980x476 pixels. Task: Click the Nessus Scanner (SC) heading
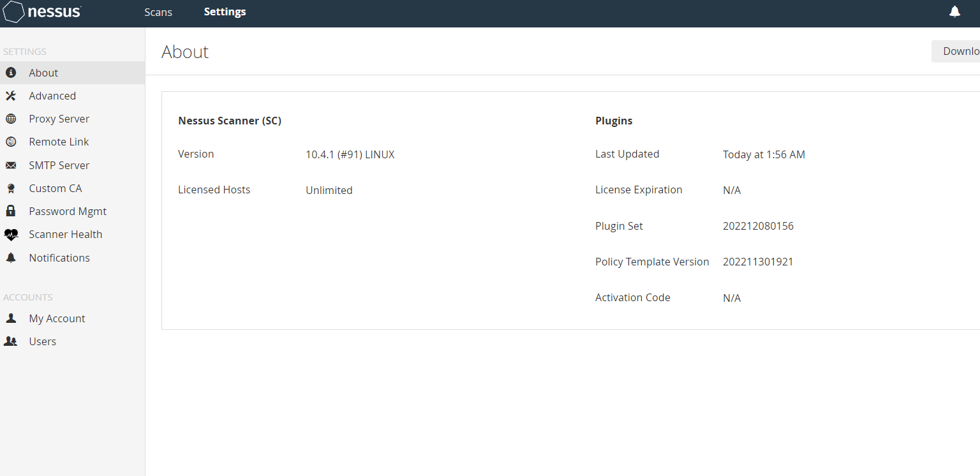click(230, 121)
